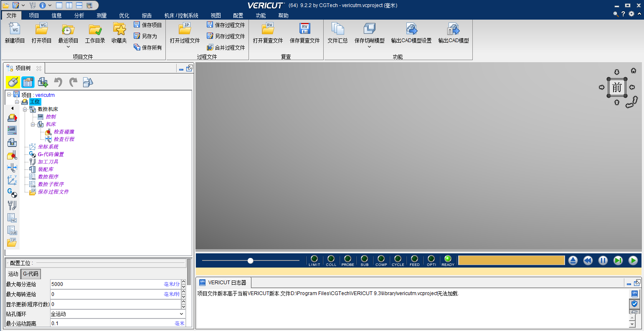
Task: Click the sidebar collapse arrow above the icons
Action: tap(12, 108)
